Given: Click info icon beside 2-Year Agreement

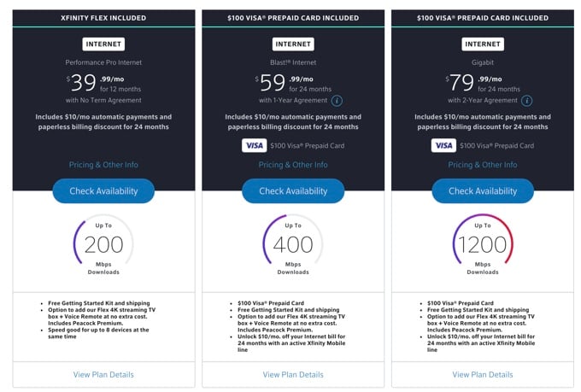Looking at the screenshot, I should coord(526,101).
